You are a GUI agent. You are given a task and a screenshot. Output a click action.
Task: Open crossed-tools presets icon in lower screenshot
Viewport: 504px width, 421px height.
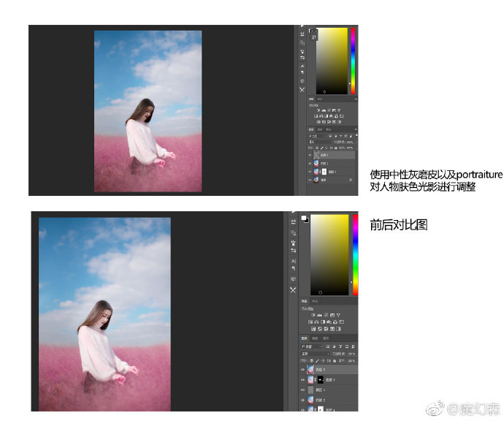click(293, 289)
